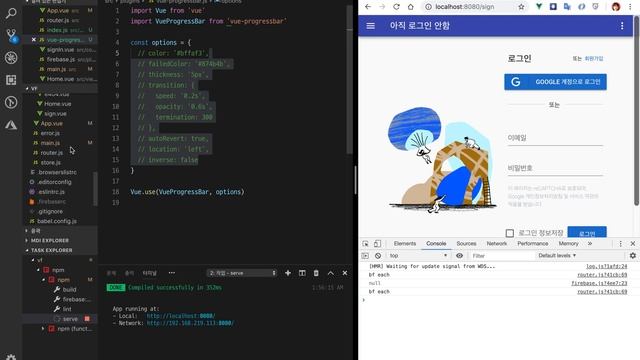Image resolution: width=640 pixels, height=360 pixels.
Task: Open the Extensions view in the activity bar
Action: click(11, 80)
